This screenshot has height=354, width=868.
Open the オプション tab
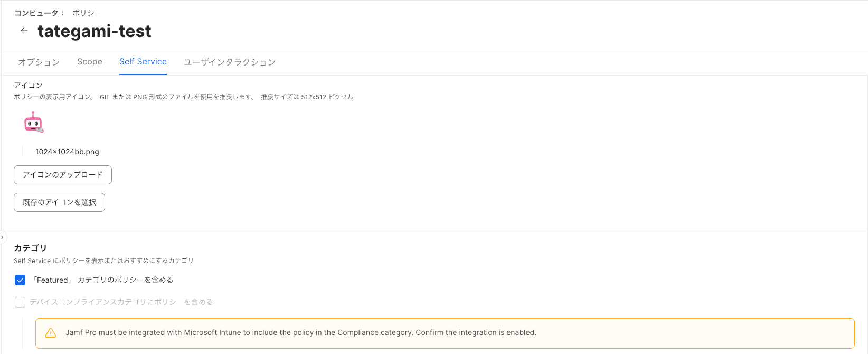click(39, 62)
